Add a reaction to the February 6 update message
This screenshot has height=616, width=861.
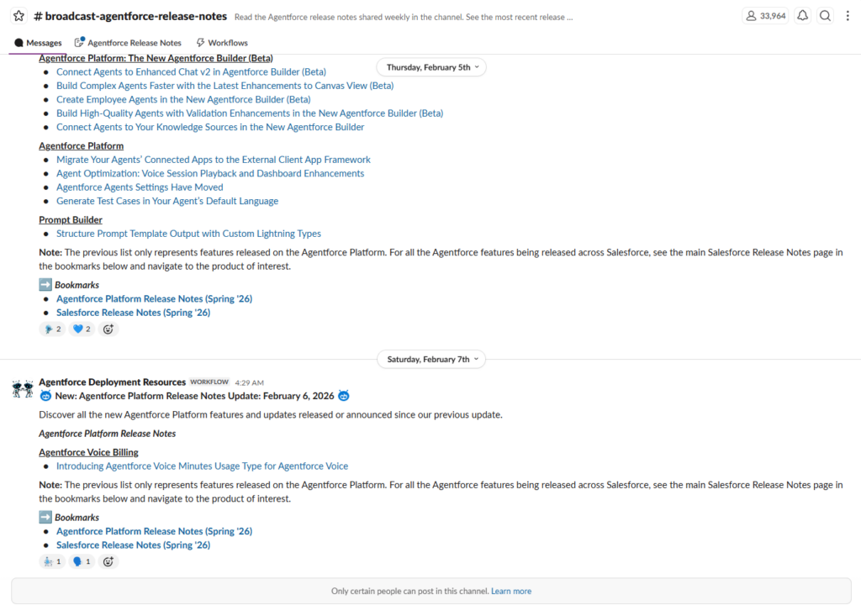(108, 561)
